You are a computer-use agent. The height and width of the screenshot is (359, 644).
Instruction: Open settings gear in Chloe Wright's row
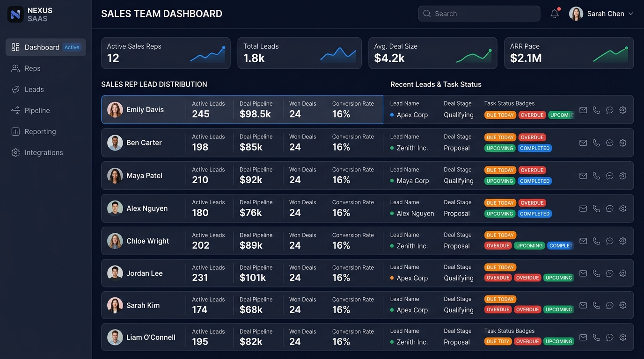[622, 241]
